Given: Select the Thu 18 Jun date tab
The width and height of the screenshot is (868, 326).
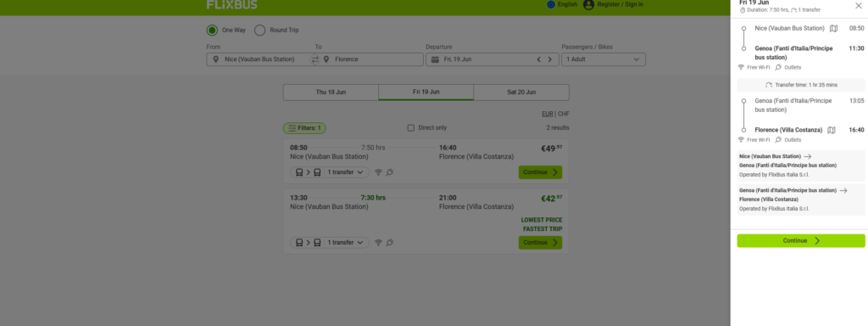Looking at the screenshot, I should pyautogui.click(x=331, y=92).
